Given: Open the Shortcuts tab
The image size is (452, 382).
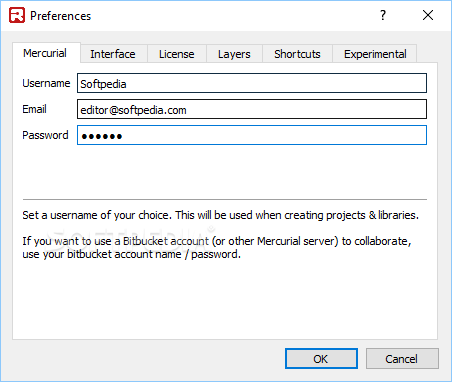Looking at the screenshot, I should [x=297, y=54].
